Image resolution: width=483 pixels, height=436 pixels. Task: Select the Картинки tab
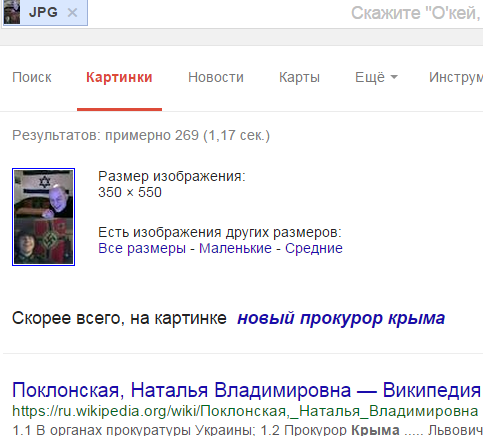coord(119,77)
